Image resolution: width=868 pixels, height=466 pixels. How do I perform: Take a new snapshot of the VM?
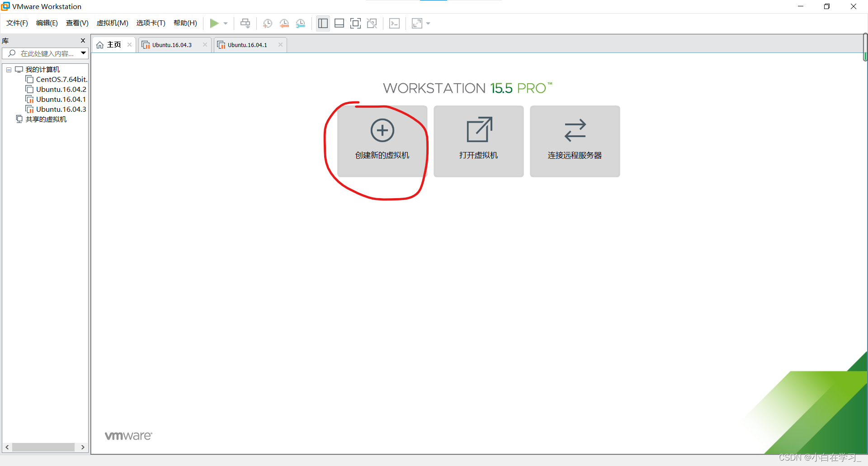267,23
